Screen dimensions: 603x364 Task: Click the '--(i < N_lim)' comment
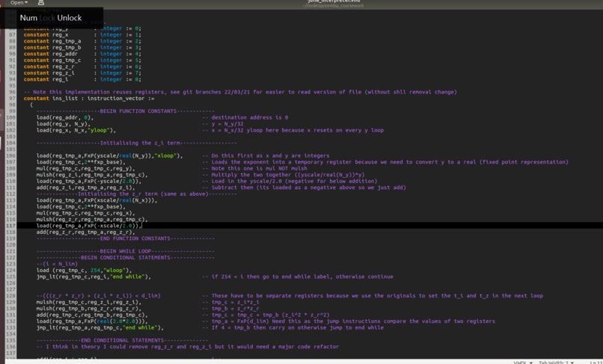[58, 264]
